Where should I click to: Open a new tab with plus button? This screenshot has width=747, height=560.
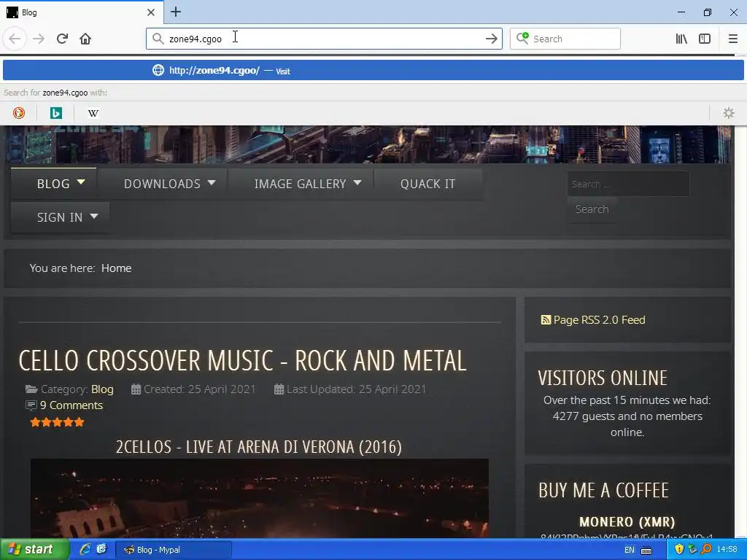point(176,12)
